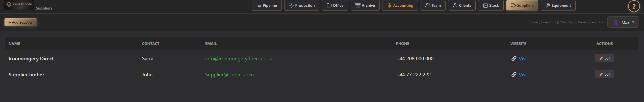Viewport: 644px width, 102px height.
Task: Open the help question mark icon
Action: click(634, 7)
